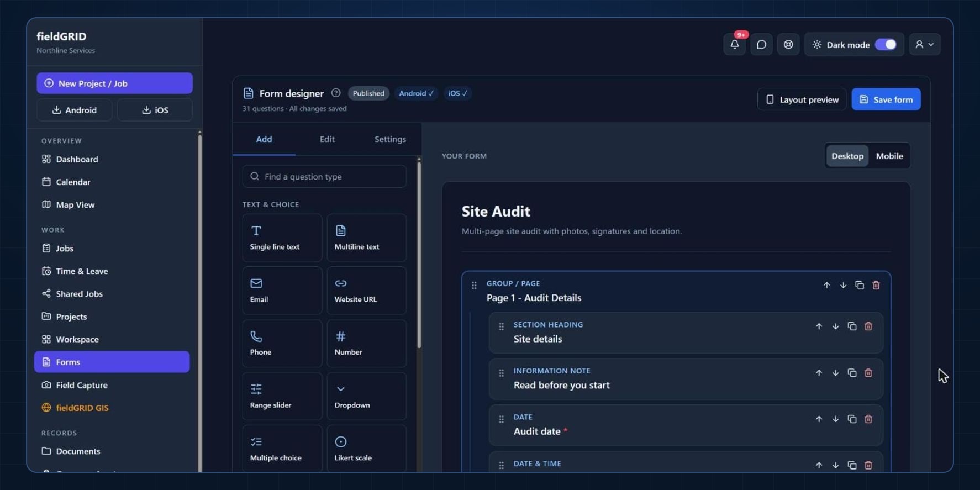Open Jobs in the sidebar

pyautogui.click(x=112, y=249)
